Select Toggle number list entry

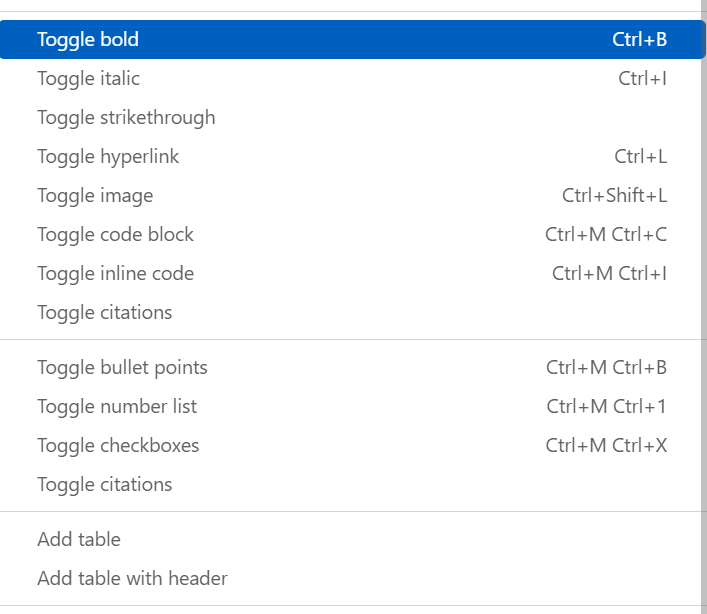click(117, 407)
